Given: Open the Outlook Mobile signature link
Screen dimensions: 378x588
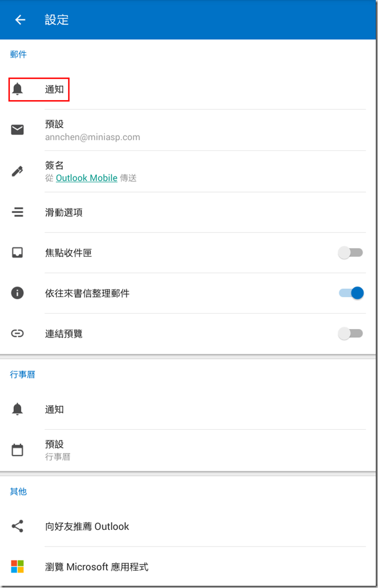Looking at the screenshot, I should pos(86,178).
